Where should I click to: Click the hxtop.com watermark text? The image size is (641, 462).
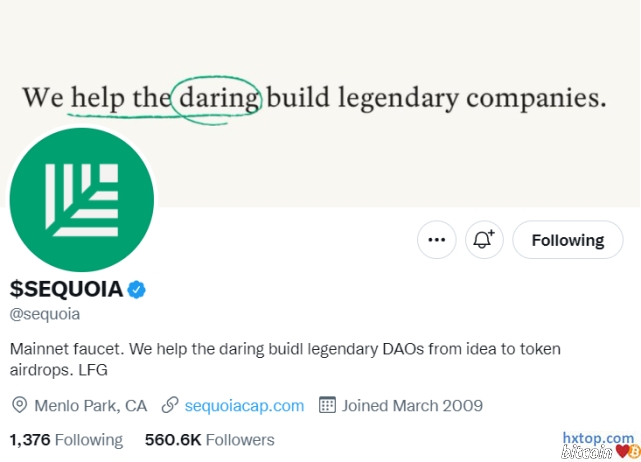[597, 438]
